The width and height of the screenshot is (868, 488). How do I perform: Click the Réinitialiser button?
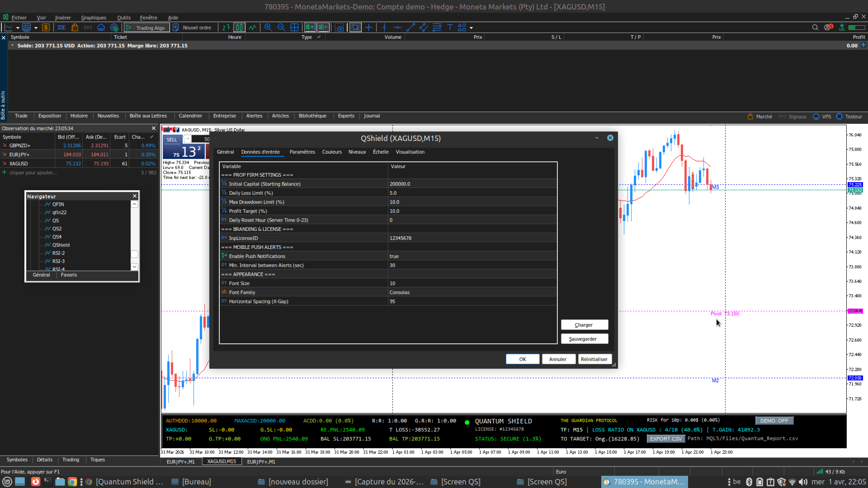(x=594, y=359)
